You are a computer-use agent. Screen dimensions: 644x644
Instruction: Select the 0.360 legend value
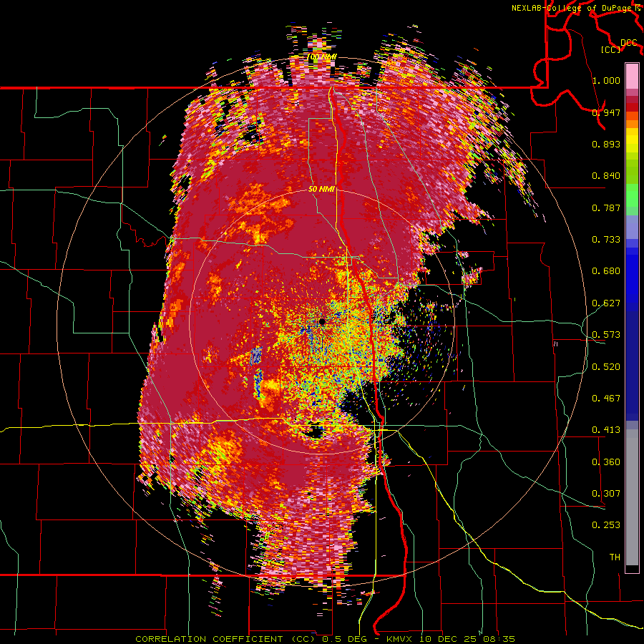(x=606, y=462)
